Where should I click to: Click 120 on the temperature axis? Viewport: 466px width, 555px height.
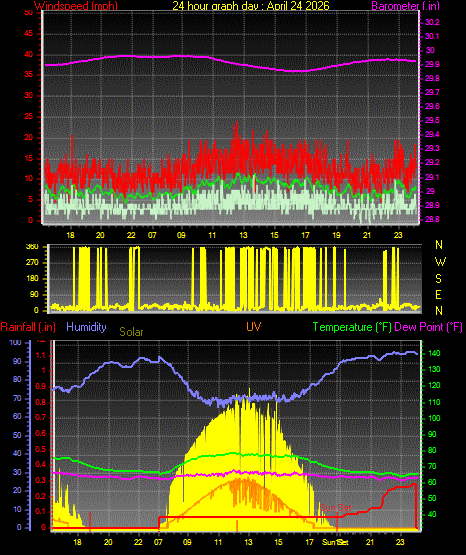click(x=434, y=385)
